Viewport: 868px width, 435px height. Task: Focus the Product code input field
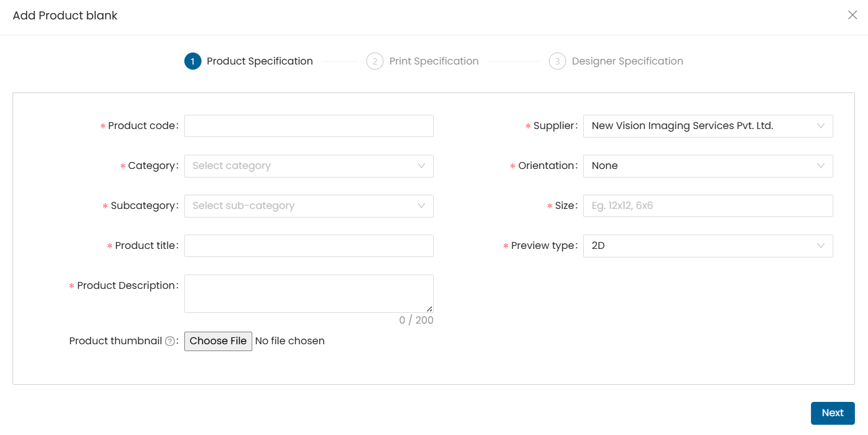(308, 126)
